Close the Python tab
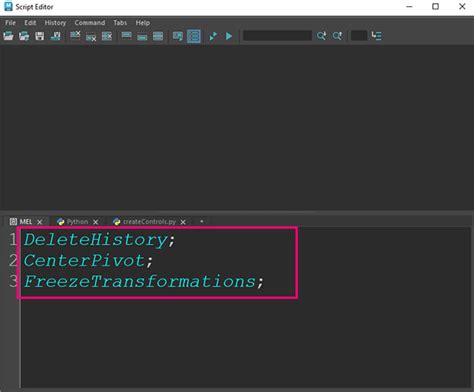 click(96, 222)
